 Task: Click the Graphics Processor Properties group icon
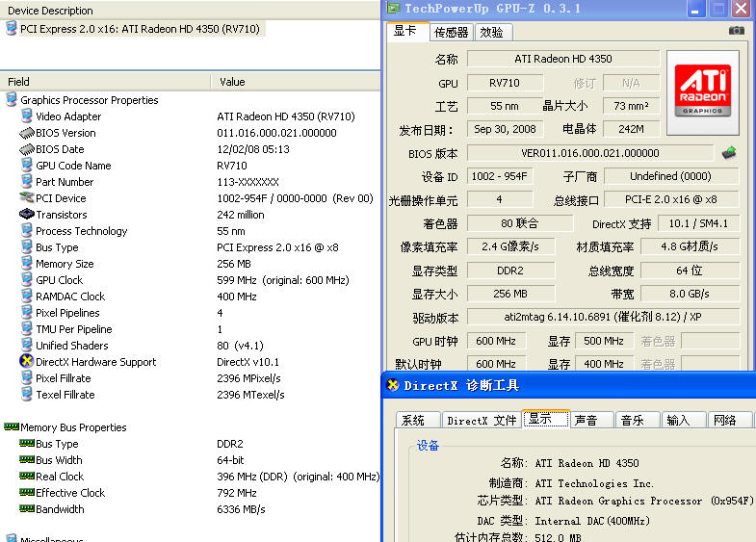tap(12, 100)
